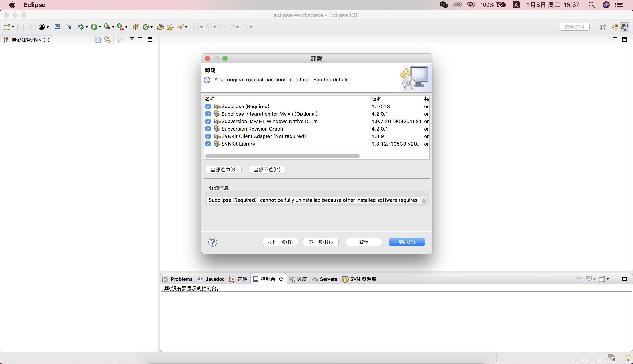Open Siri from the menu bar
633x364 pixels.
[606, 5]
